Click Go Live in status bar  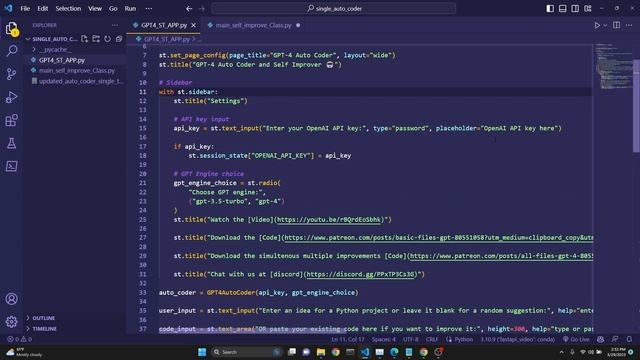click(x=576, y=339)
